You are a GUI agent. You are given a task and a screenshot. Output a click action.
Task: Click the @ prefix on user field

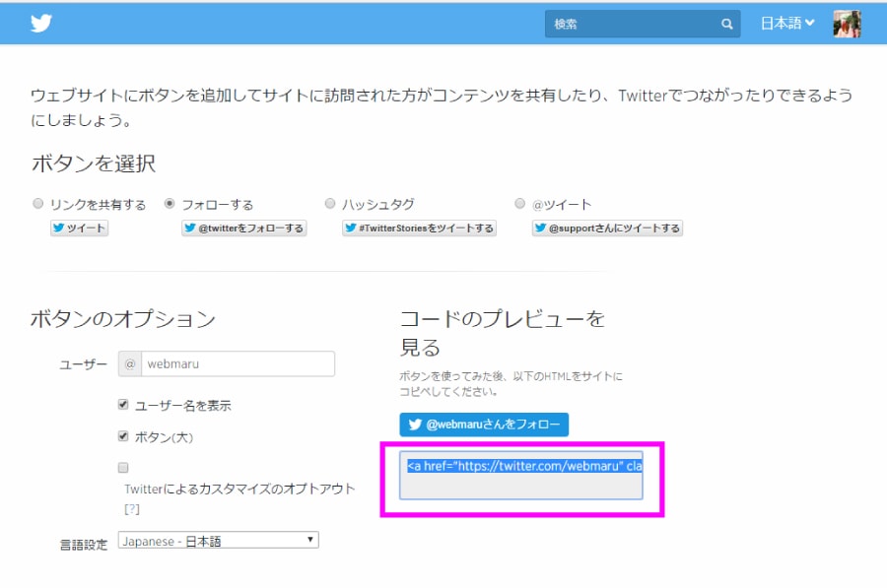pos(130,363)
